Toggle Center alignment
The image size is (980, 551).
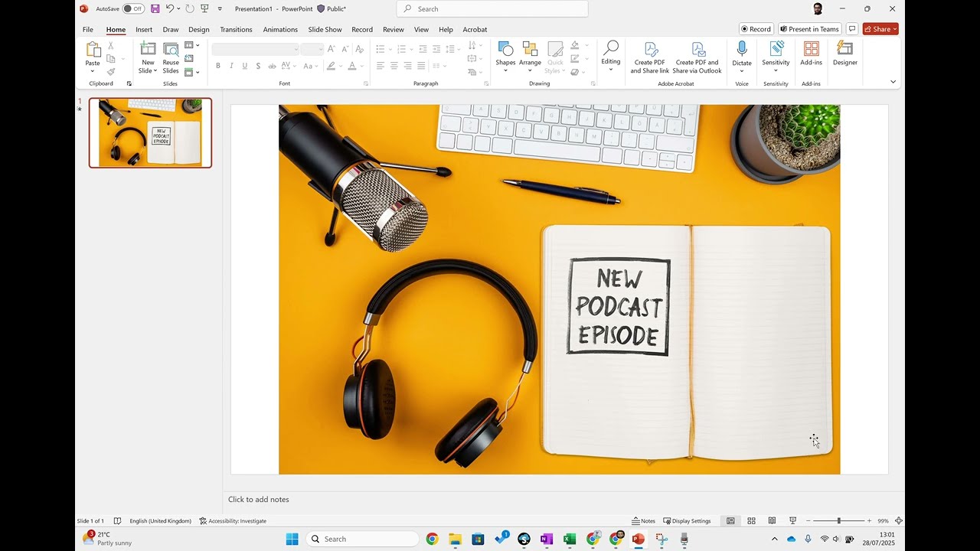tap(394, 66)
